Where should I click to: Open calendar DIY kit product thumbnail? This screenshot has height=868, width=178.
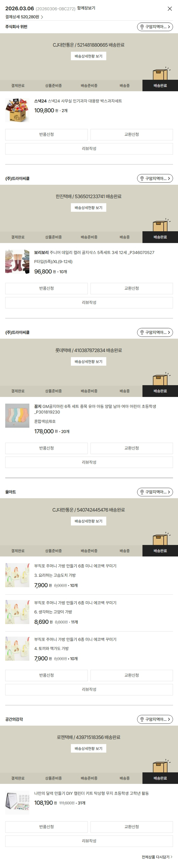(17, 802)
